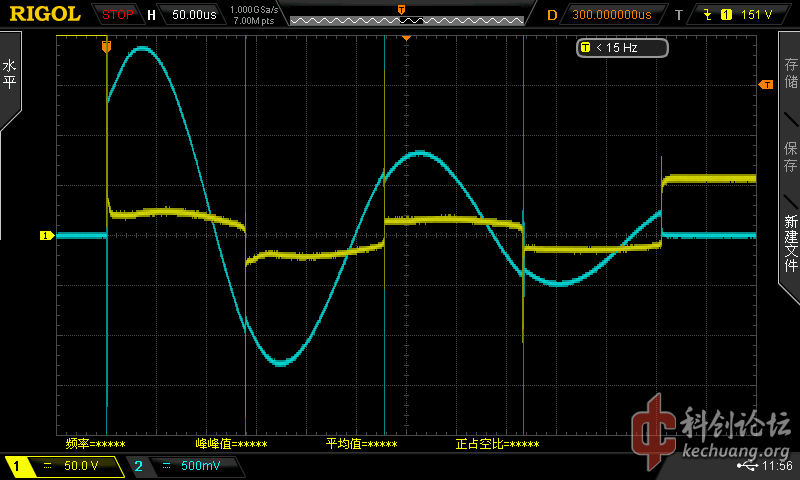Click the USB connection status icon
Viewport: 800px width, 480px height.
(x=747, y=466)
